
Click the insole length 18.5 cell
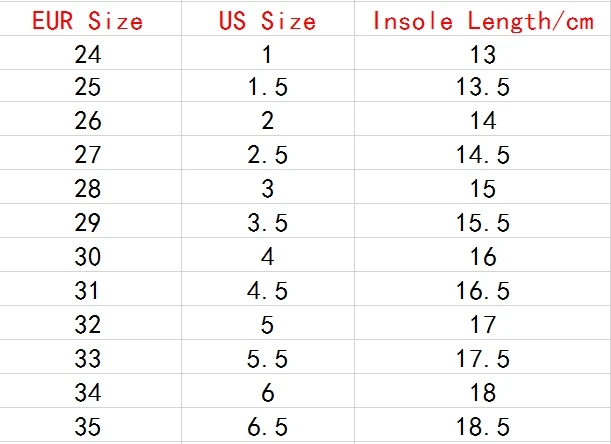482,425
